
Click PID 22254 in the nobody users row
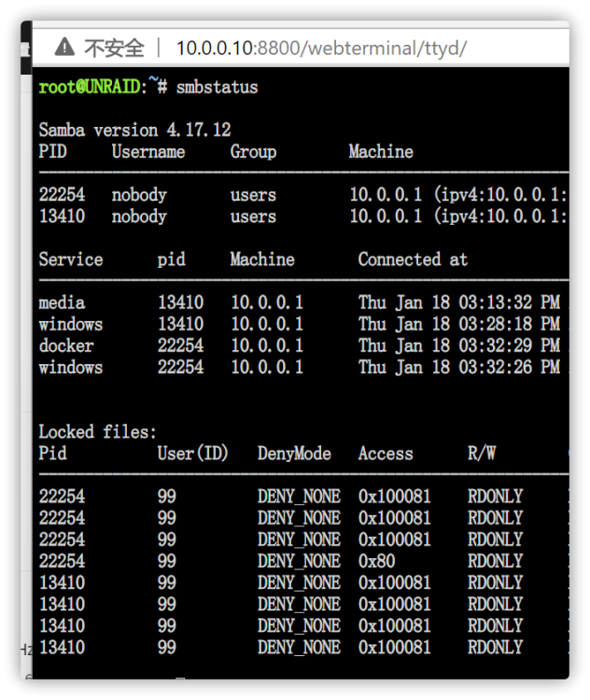click(62, 195)
